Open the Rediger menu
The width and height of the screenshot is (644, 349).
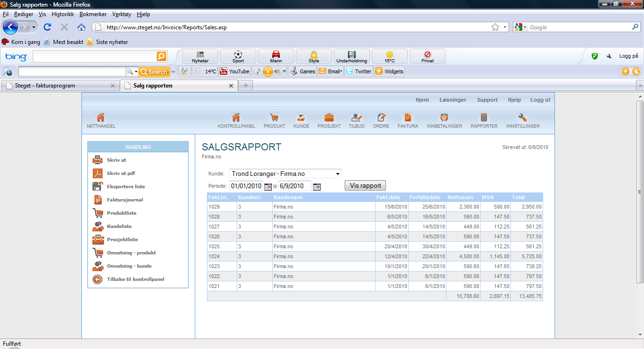coord(24,14)
